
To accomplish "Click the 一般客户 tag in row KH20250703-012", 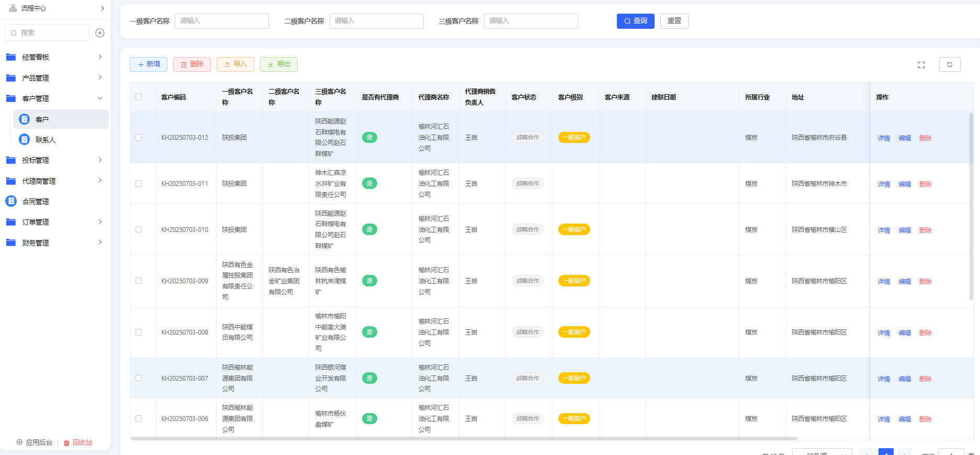I will (x=574, y=138).
